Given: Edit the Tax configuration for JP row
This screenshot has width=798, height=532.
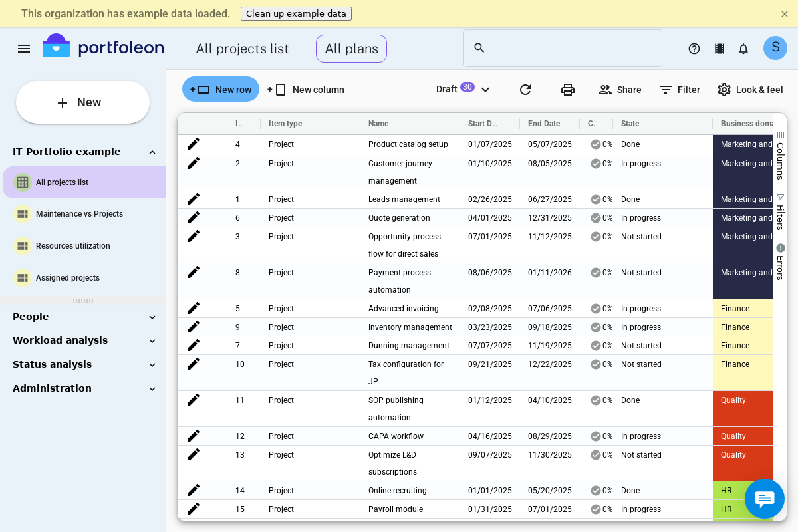Looking at the screenshot, I should point(194,364).
